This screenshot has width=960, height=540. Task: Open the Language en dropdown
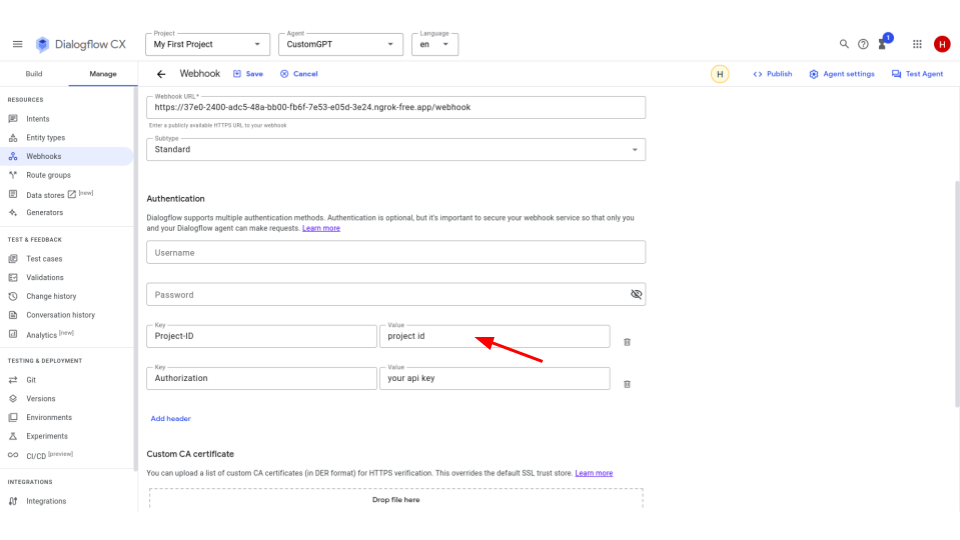click(x=435, y=44)
